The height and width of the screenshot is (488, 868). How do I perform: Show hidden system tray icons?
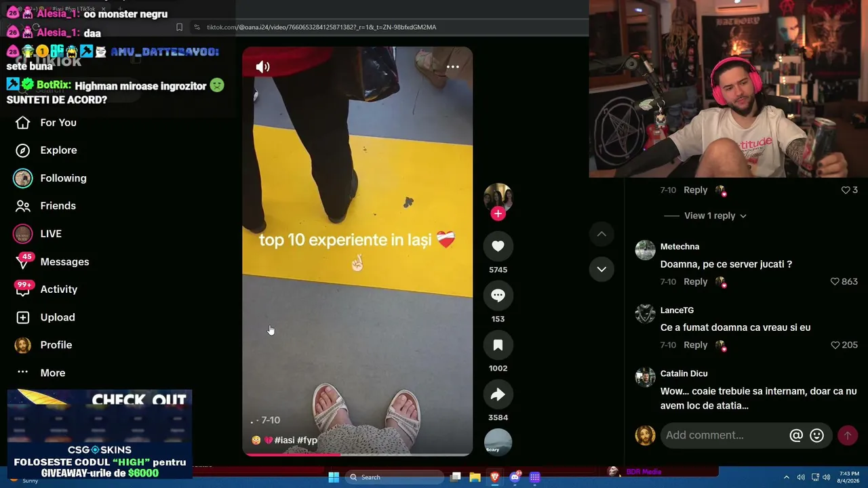point(787,477)
